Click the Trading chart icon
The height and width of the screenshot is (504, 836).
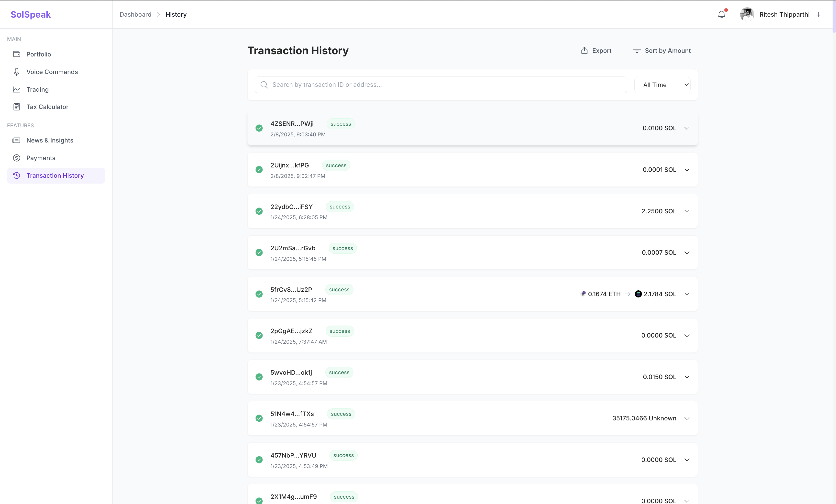pos(17,89)
